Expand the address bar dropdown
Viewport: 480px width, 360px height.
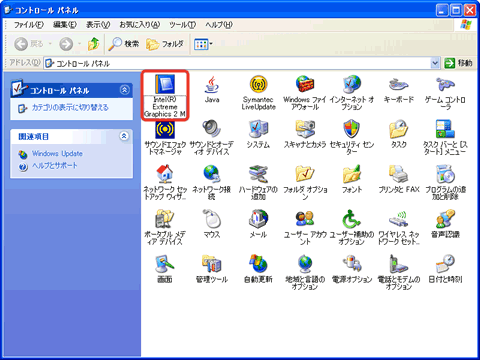[435, 63]
